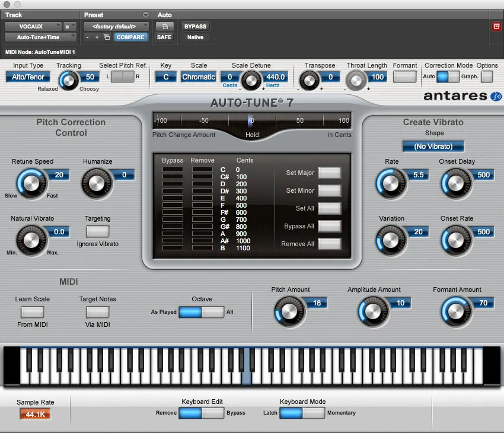
Task: Open the factory default preset dropdown
Action: tap(116, 26)
